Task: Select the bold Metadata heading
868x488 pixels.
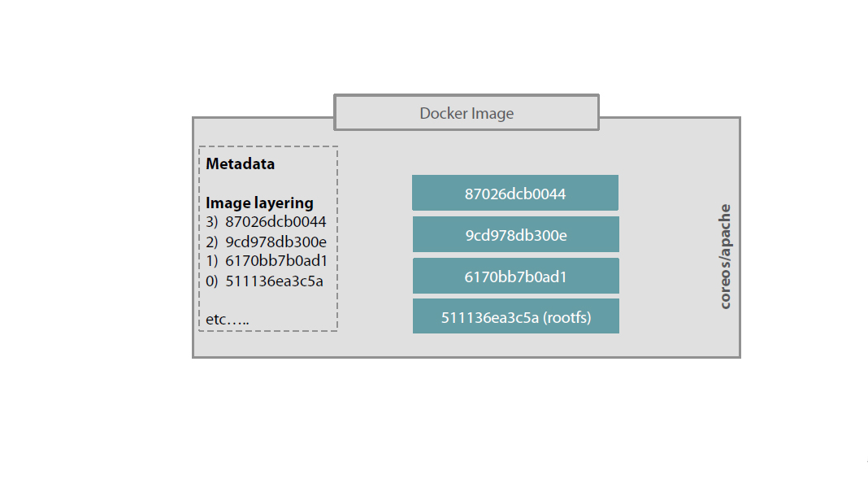Action: 240,163
